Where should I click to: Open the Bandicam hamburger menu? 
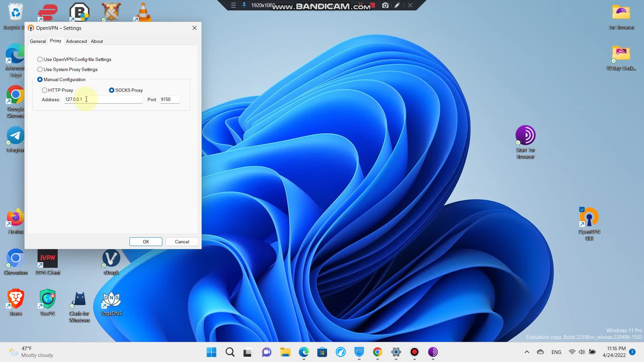(x=233, y=5)
